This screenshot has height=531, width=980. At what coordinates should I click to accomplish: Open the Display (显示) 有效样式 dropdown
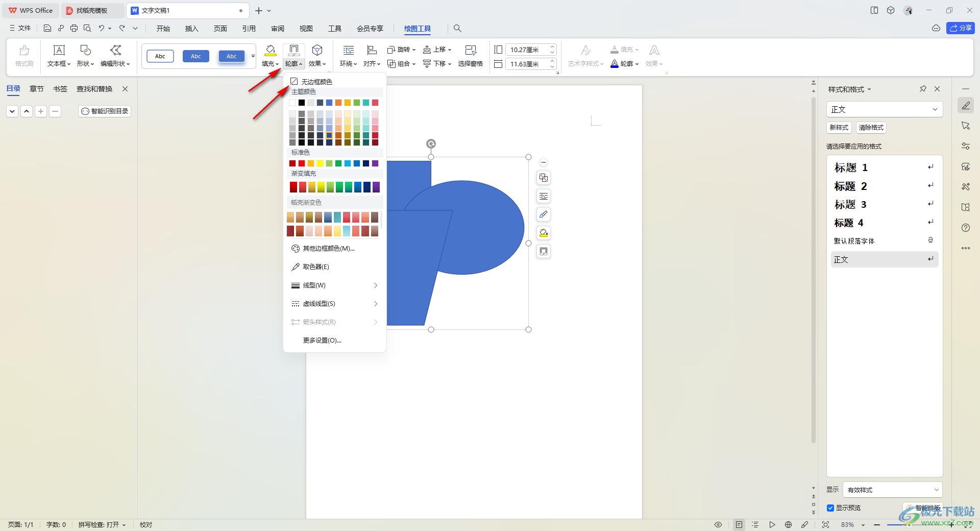point(892,490)
